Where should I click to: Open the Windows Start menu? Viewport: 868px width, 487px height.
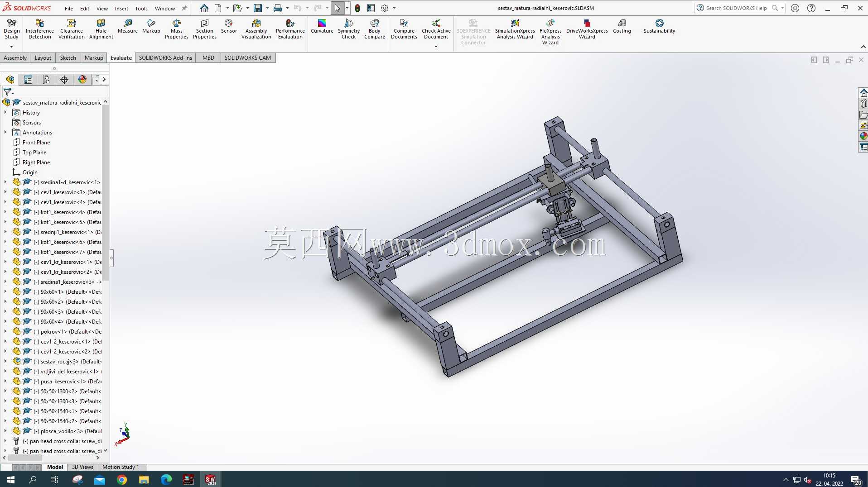tap(11, 479)
